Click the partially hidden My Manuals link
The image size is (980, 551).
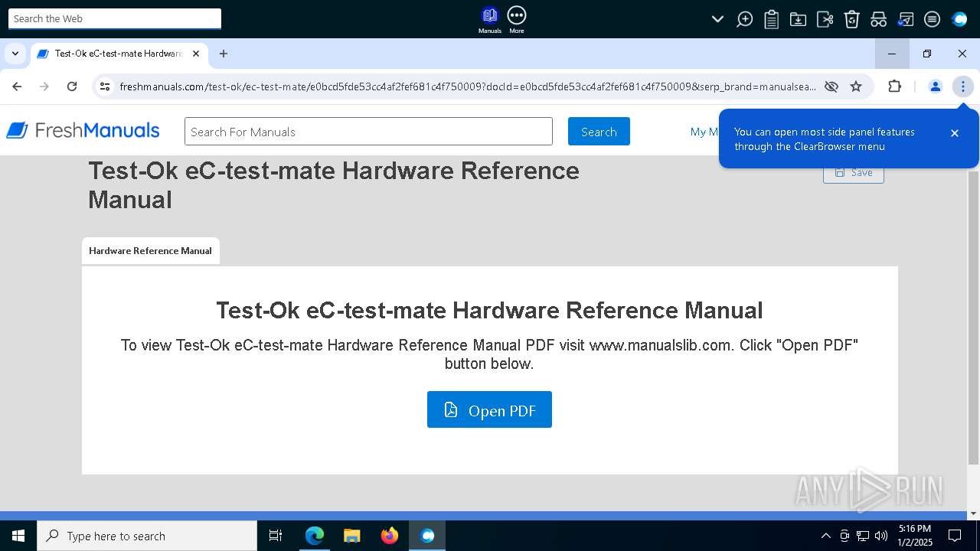point(704,132)
